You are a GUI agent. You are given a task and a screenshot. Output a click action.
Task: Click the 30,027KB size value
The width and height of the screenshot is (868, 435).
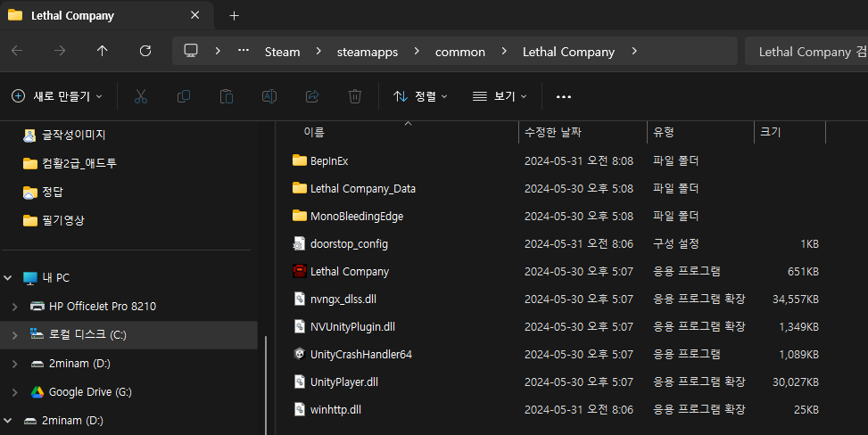click(796, 382)
